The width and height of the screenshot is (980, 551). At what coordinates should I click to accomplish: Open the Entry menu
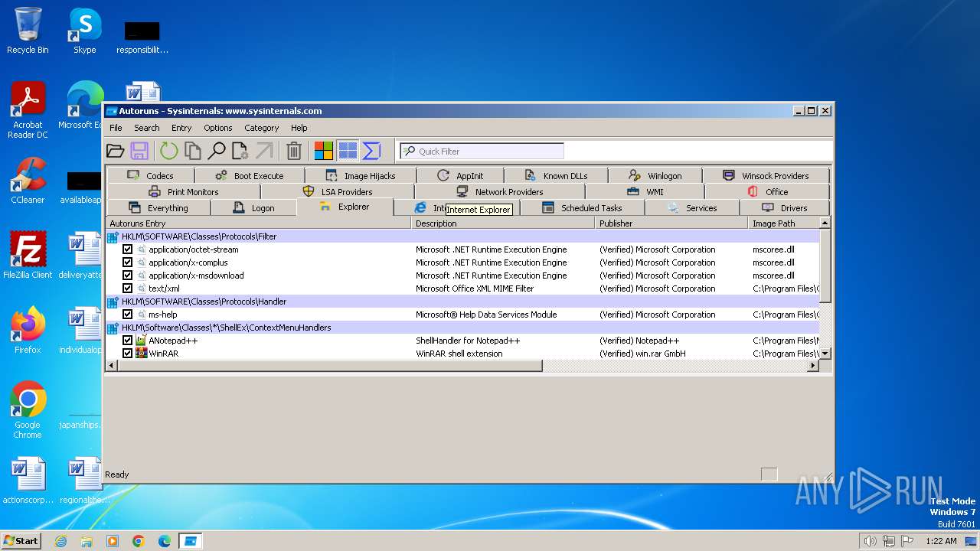(x=181, y=128)
